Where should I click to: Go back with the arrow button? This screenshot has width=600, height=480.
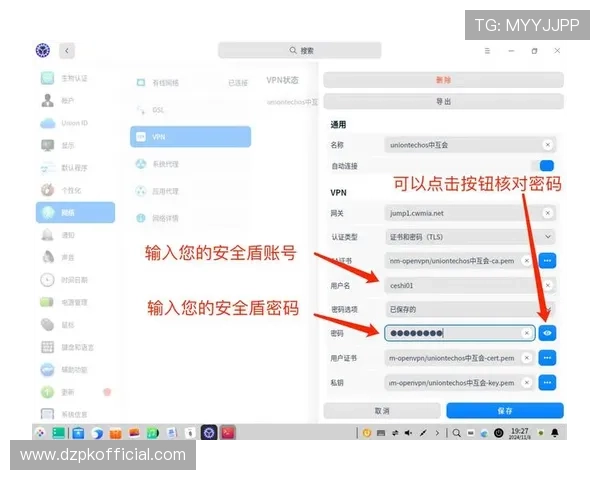click(67, 51)
